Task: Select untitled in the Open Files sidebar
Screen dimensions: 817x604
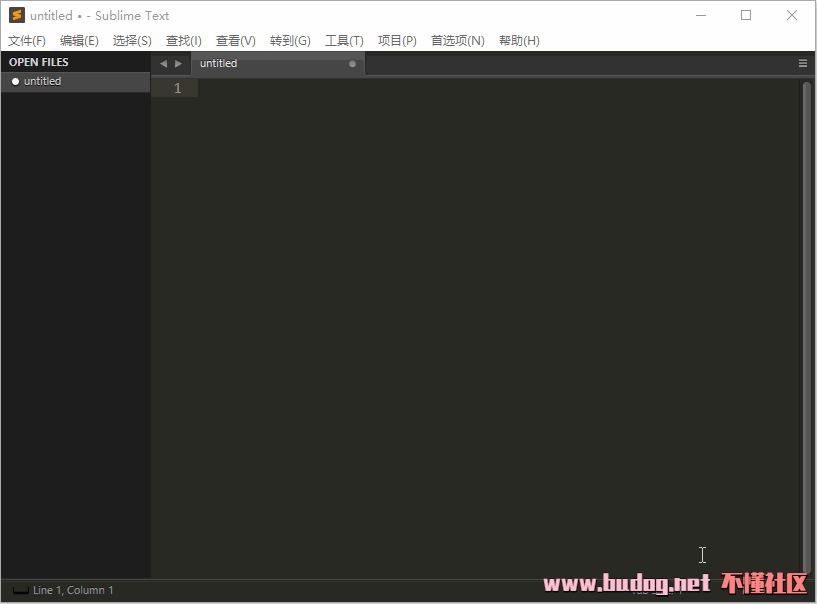Action: click(76, 81)
